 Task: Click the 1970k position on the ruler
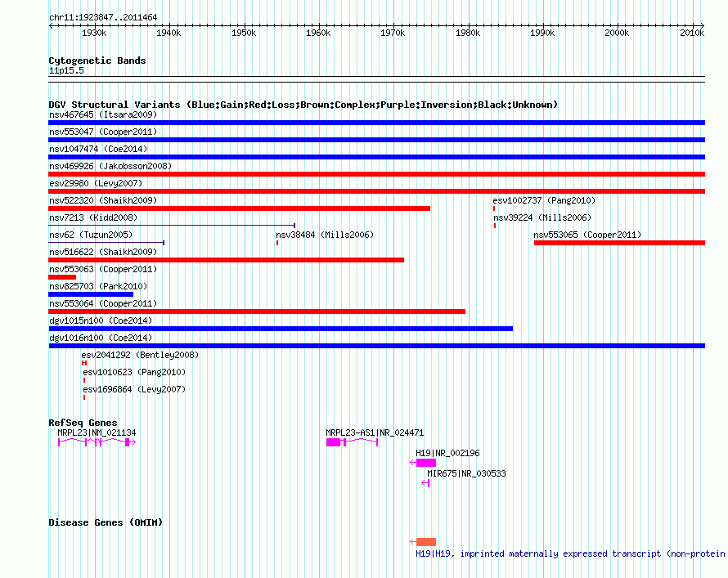tap(393, 33)
